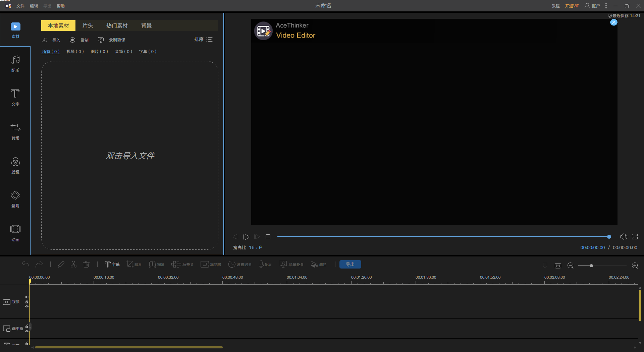Open the 账户 account button
644x352 pixels.
592,6
